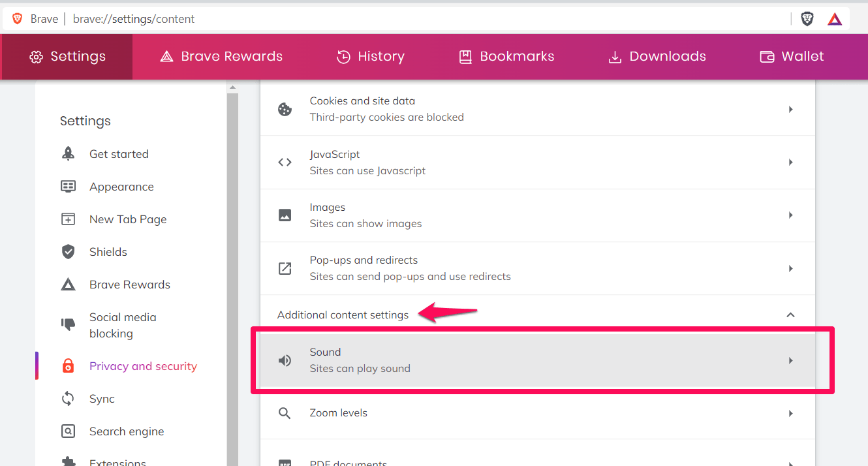Screen dimensions: 868x466
Task: Click the Appearance sidebar icon
Action: coord(68,187)
